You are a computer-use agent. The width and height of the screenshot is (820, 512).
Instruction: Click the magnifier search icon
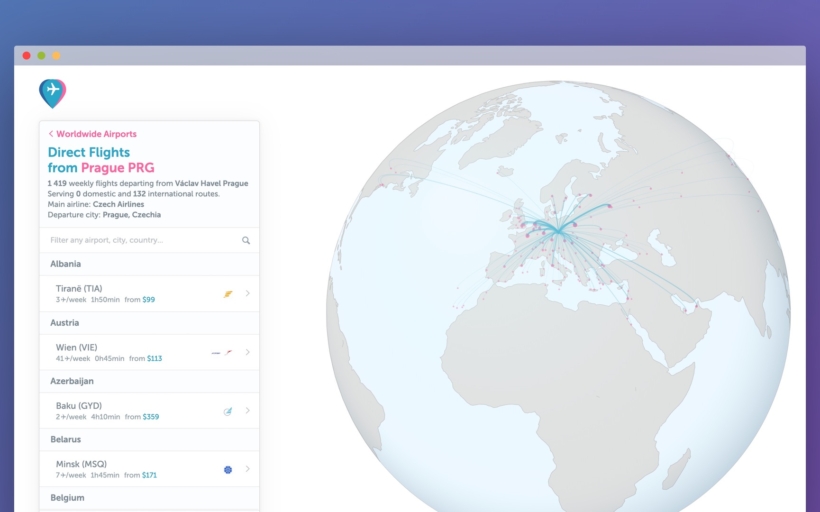point(246,240)
